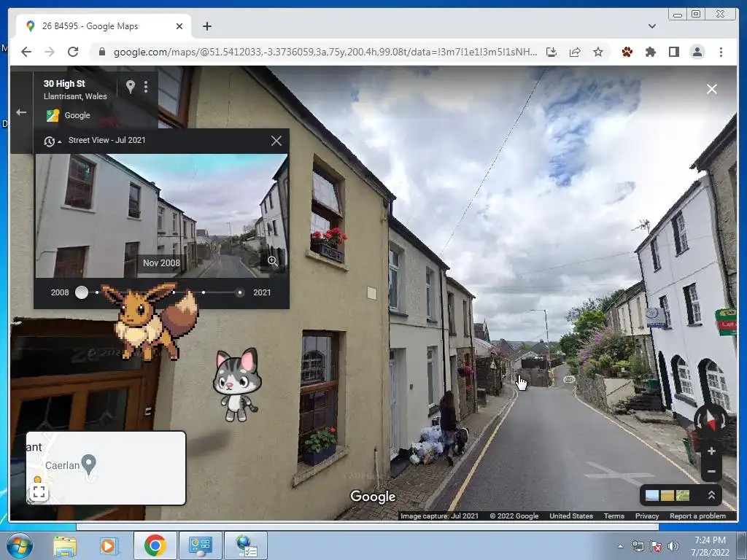Open the paw print extension
Viewport: 747px width, 560px height.
[x=627, y=52]
